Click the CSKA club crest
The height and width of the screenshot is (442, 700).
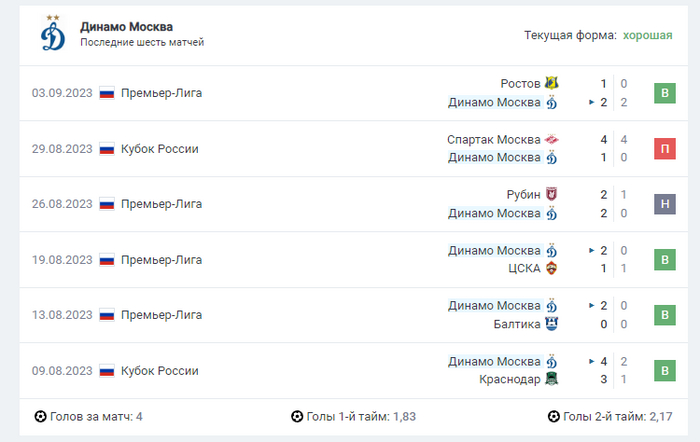(x=551, y=268)
